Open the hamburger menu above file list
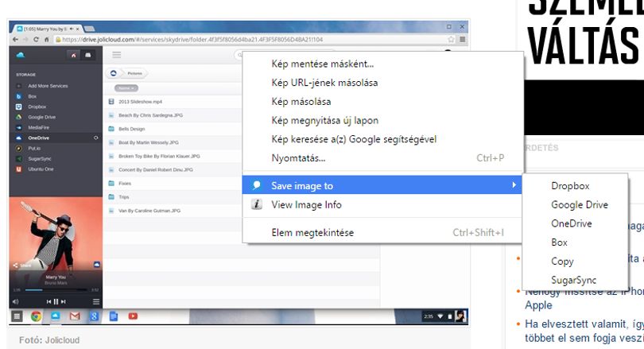The width and height of the screenshot is (644, 349). click(117, 55)
